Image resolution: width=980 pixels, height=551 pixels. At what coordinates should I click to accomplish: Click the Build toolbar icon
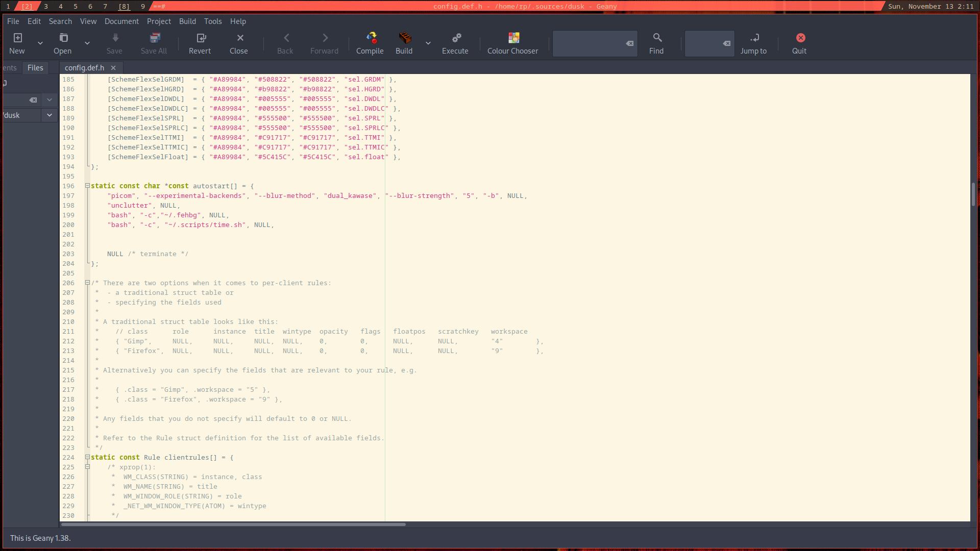404,42
